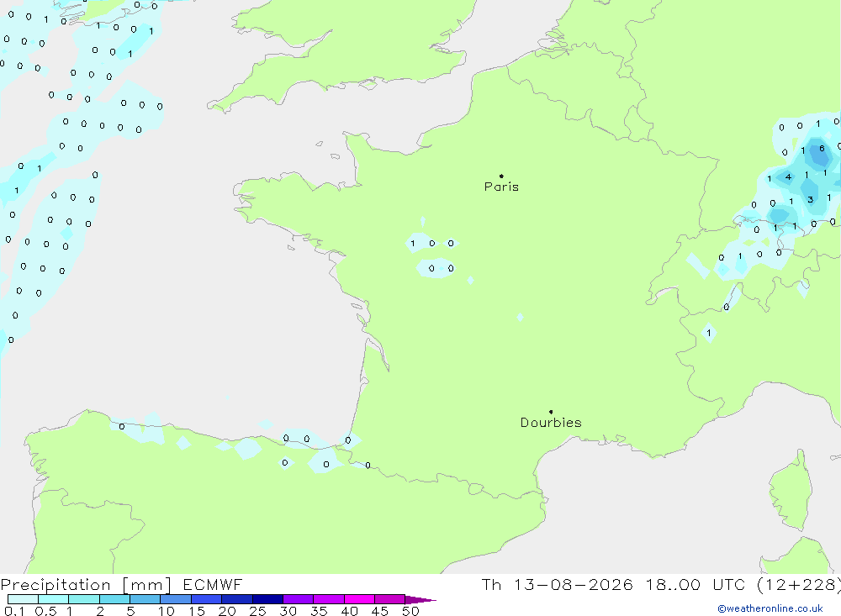
Task: Select the 0.5–1 mm legend color swatch
Action: (54, 599)
